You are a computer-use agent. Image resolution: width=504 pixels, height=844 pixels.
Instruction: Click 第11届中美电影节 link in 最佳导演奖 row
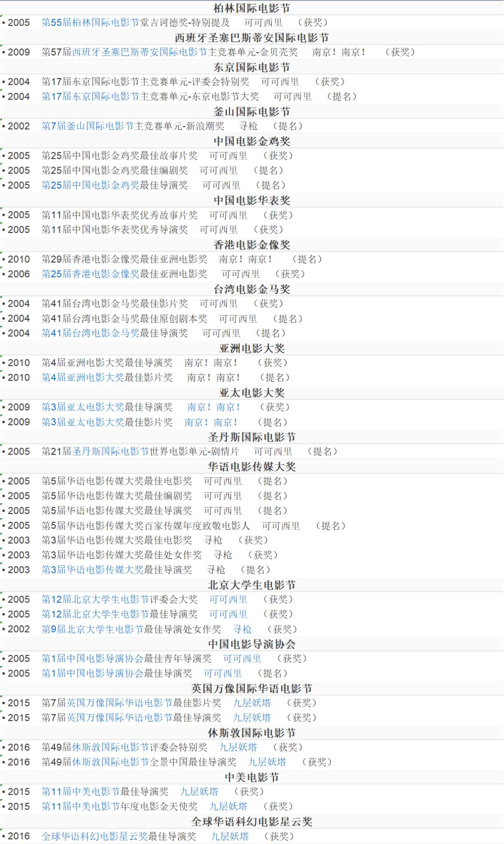[x=81, y=792]
